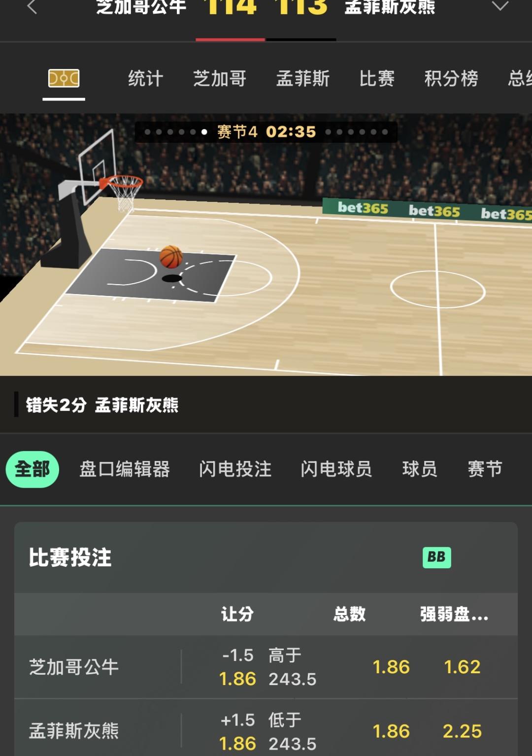Select the 闪电投注 filter

235,469
